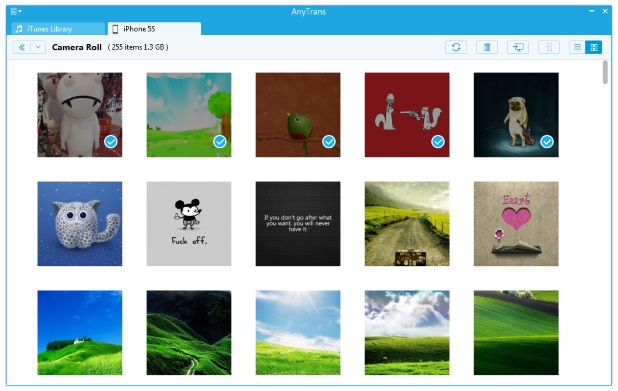Select the rolling green slopes thumbnail
This screenshot has height=391, width=618.
click(516, 333)
